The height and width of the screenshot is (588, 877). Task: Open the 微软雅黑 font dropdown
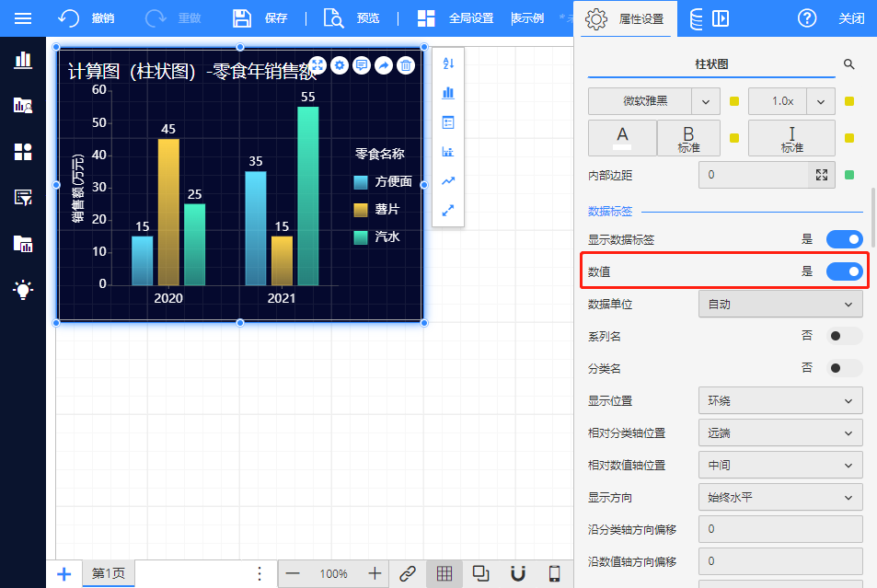click(653, 101)
